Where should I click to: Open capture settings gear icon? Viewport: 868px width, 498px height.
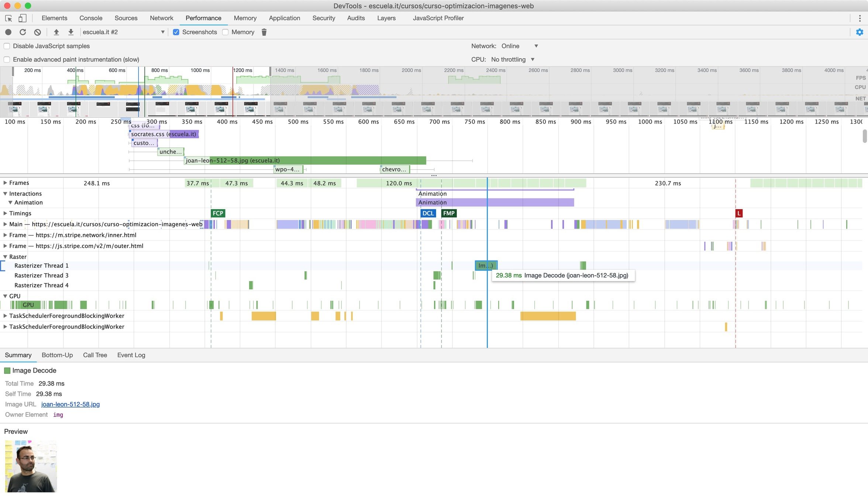tap(859, 32)
